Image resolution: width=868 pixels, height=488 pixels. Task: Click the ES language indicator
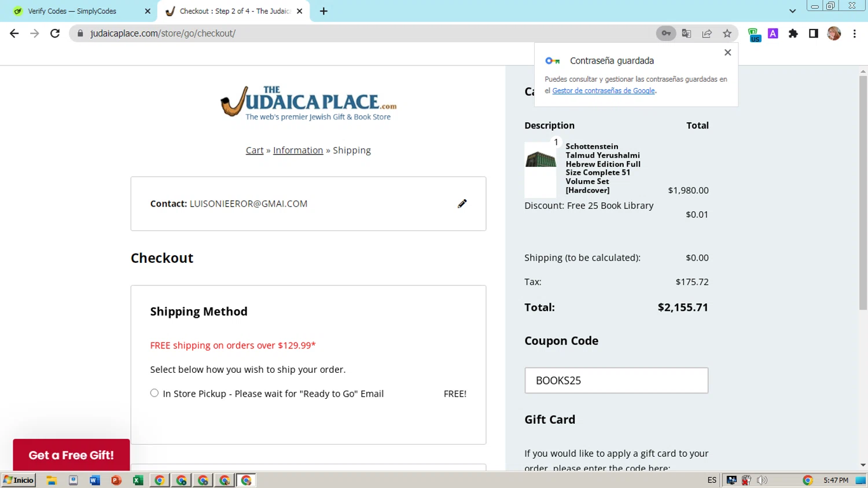pyautogui.click(x=712, y=480)
